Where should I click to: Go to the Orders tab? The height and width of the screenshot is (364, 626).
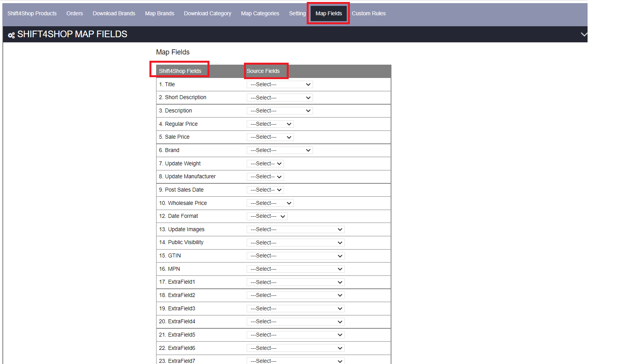click(x=75, y=13)
